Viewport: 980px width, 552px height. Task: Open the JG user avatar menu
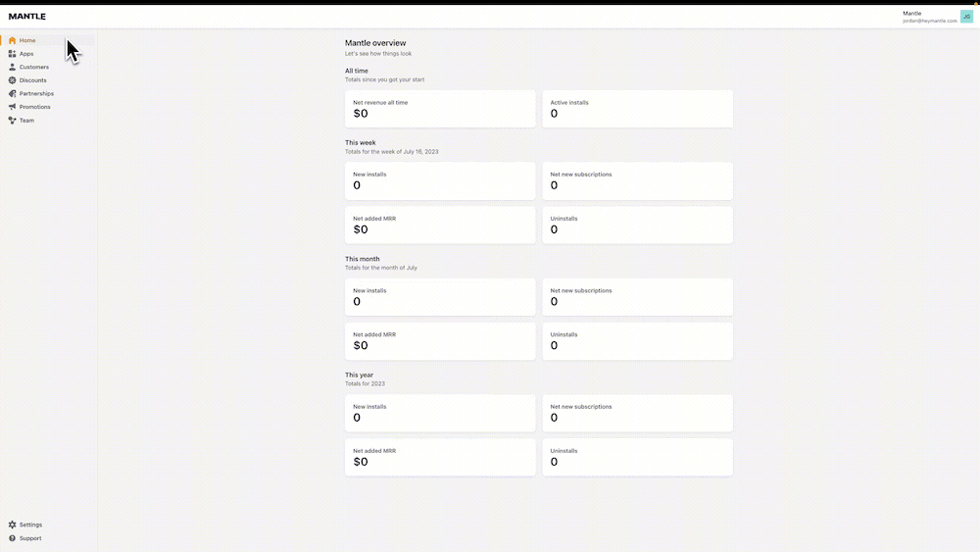[966, 17]
